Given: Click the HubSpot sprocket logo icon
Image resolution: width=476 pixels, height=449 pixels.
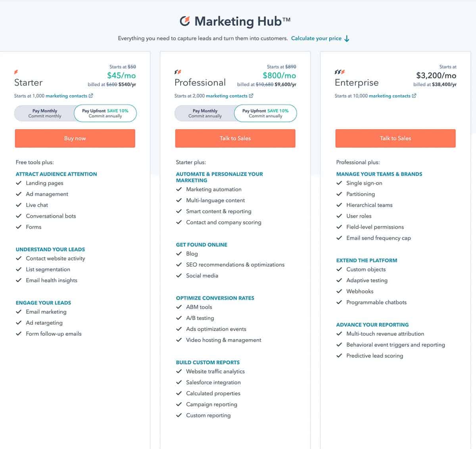Looking at the screenshot, I should [185, 21].
